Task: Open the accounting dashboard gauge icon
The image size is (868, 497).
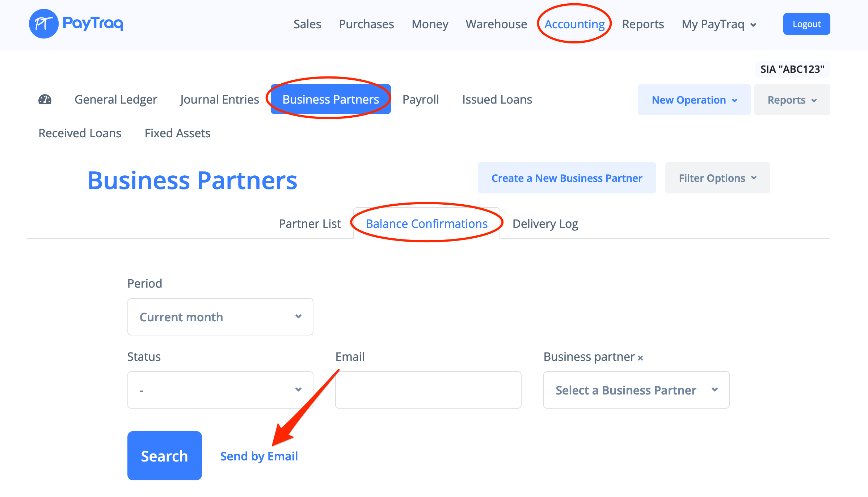Action: 45,100
